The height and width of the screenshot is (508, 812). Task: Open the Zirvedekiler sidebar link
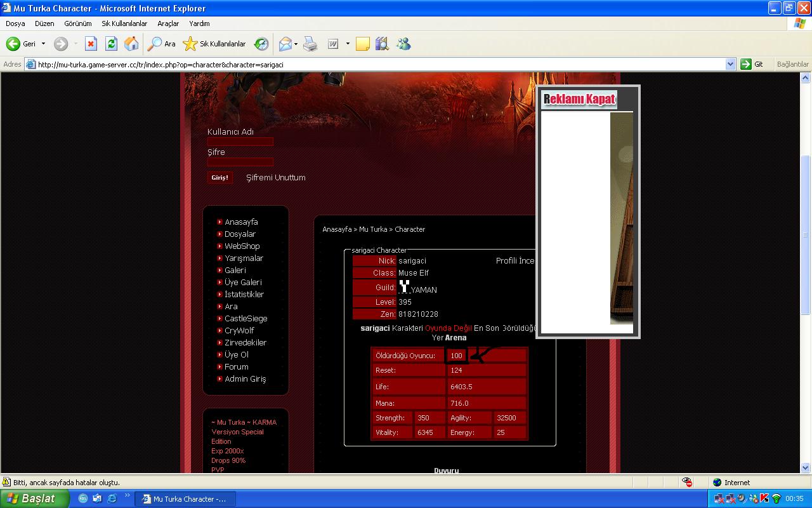click(246, 343)
